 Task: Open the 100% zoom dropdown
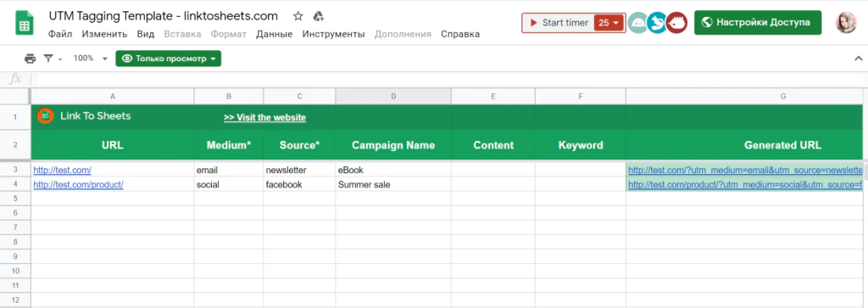point(90,59)
